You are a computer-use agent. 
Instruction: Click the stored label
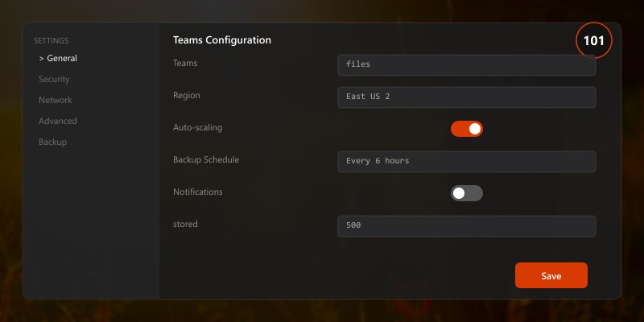point(185,225)
